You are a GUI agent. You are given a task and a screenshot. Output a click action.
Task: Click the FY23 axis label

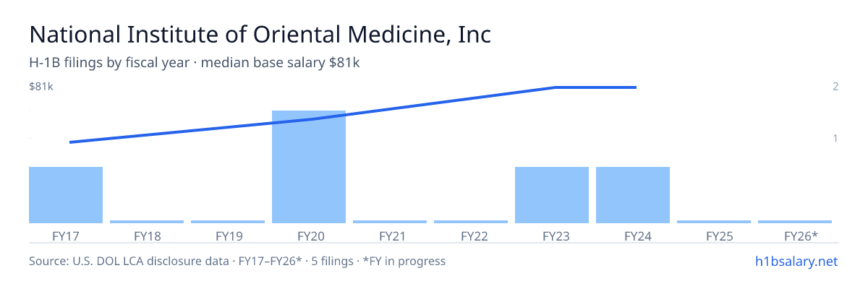pos(552,236)
